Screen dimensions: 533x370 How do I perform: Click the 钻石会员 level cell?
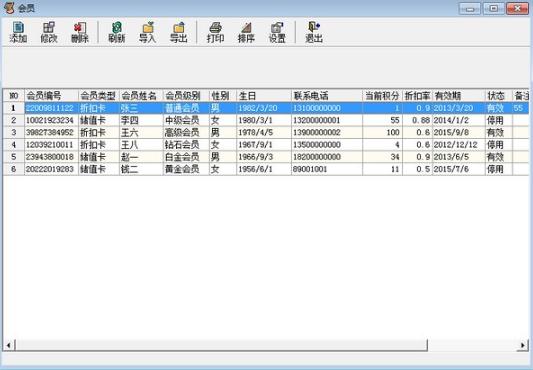pos(186,145)
